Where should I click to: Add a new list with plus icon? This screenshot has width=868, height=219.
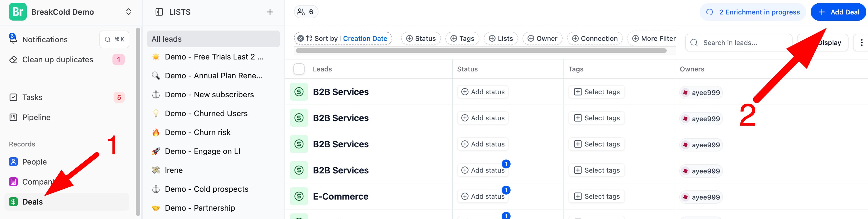270,12
